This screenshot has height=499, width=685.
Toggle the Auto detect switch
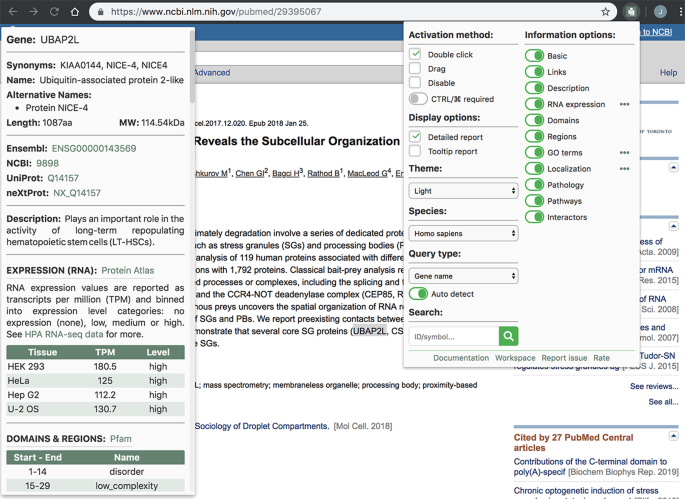tap(418, 294)
